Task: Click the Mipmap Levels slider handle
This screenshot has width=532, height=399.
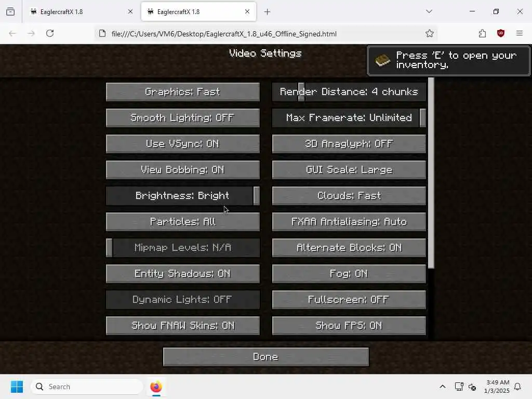Action: [x=109, y=248]
